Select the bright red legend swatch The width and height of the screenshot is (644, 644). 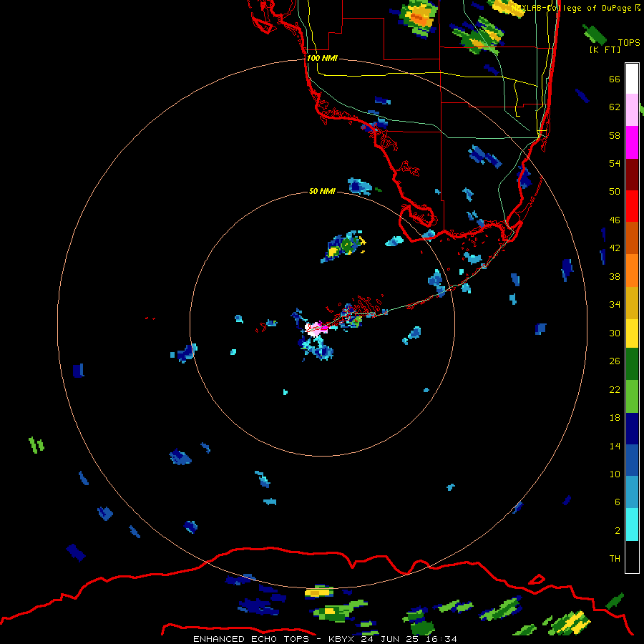click(x=632, y=206)
